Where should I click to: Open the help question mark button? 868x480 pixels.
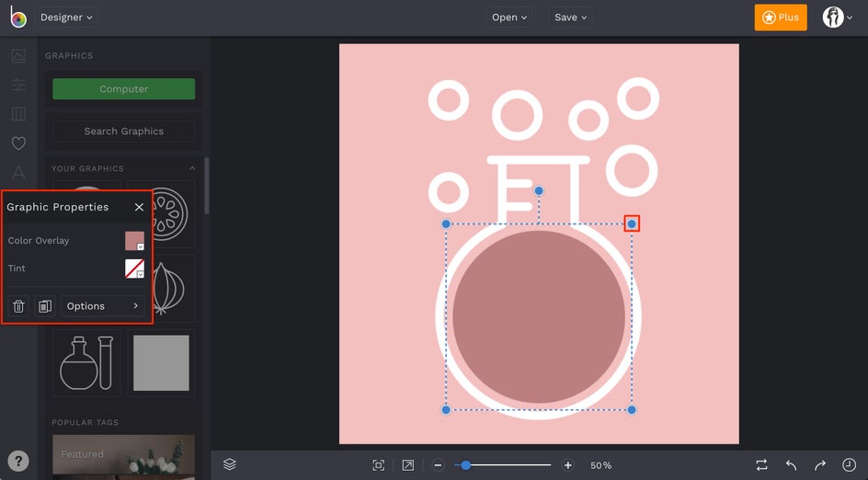pyautogui.click(x=18, y=462)
